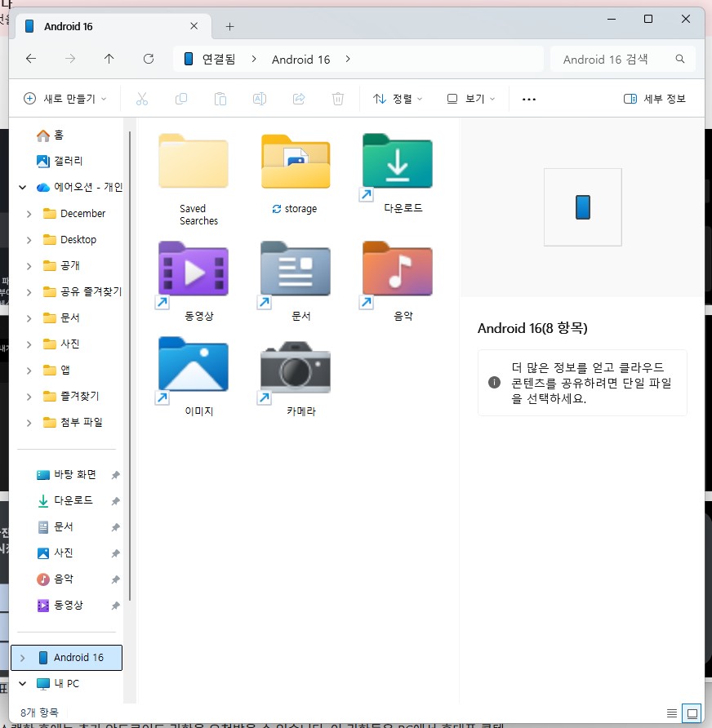712x728 pixels.
Task: Open the 보기 view dropdown
Action: 471,99
